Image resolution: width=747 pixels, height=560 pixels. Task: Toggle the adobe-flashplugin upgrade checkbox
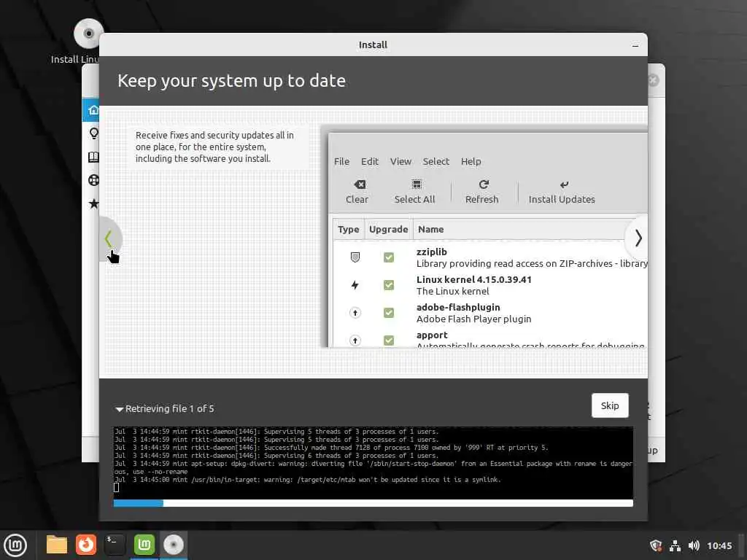click(x=389, y=313)
